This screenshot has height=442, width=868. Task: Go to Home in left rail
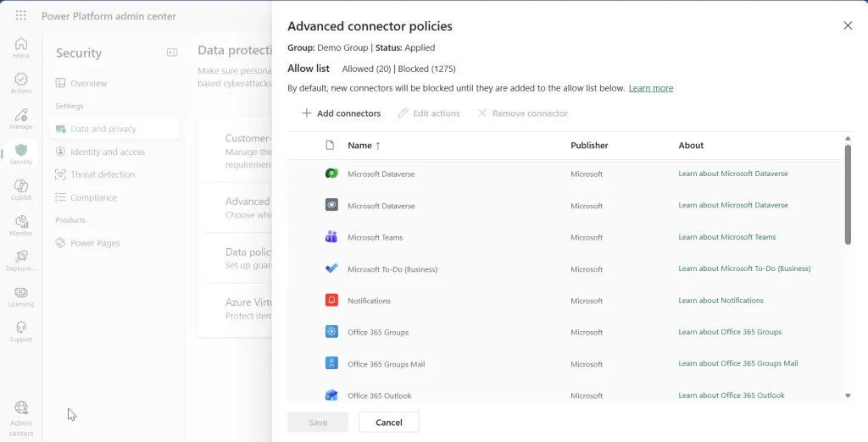pos(21,47)
